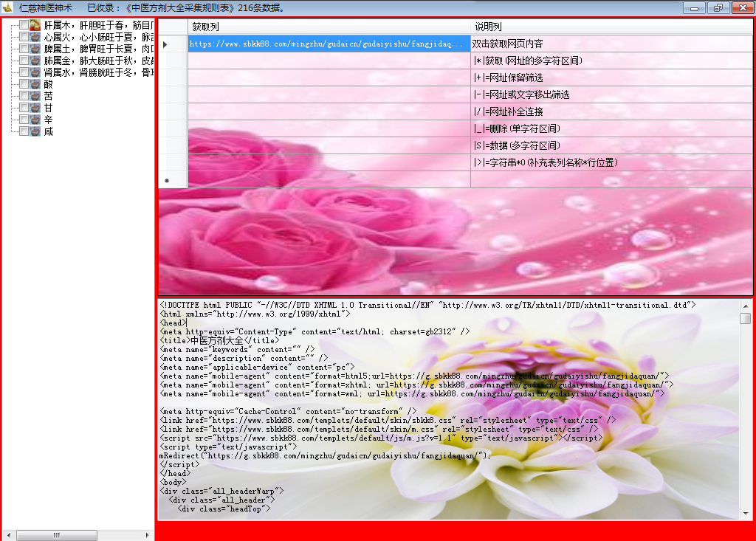
Task: Click the icon beside 心属火 tree item
Action: click(x=35, y=37)
